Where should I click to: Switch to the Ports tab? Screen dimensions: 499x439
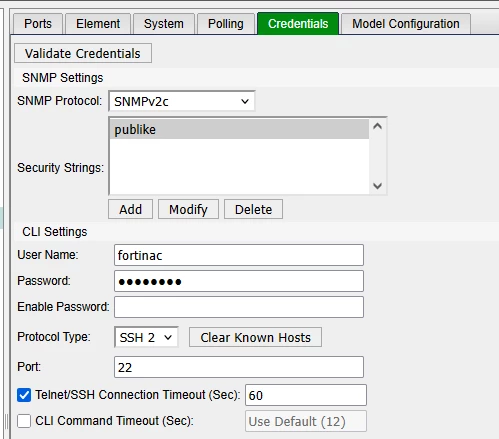point(38,24)
